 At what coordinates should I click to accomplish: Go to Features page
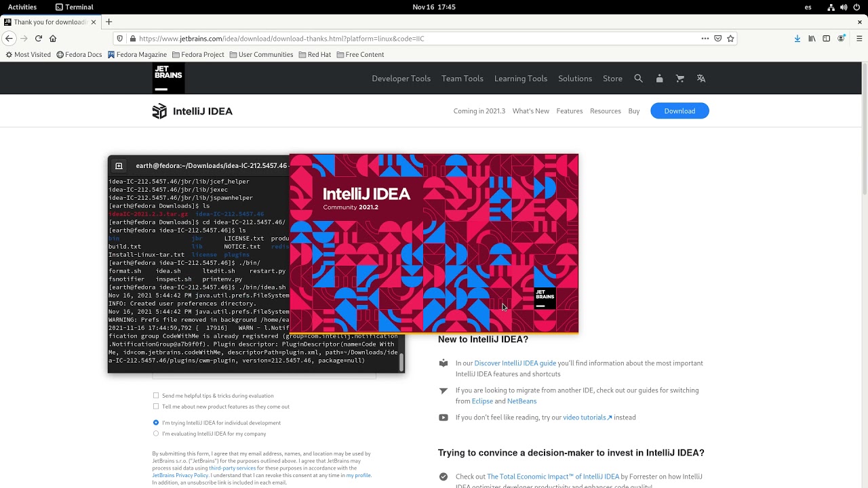[570, 111]
